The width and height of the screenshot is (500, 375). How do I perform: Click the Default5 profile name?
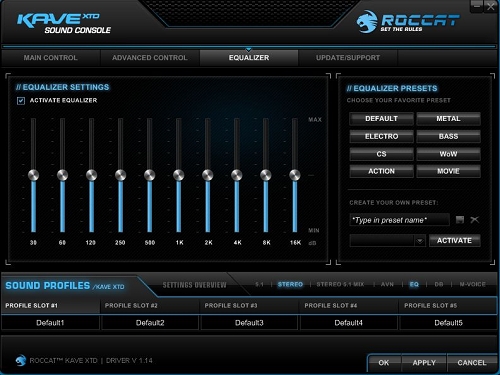tap(448, 323)
